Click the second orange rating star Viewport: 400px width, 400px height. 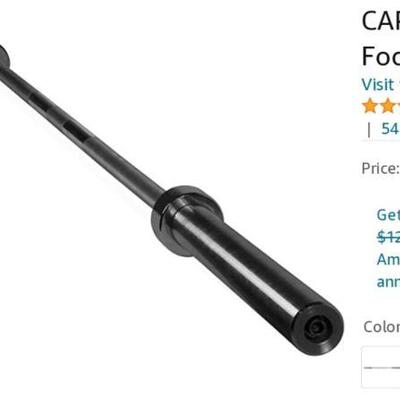coord(386,107)
